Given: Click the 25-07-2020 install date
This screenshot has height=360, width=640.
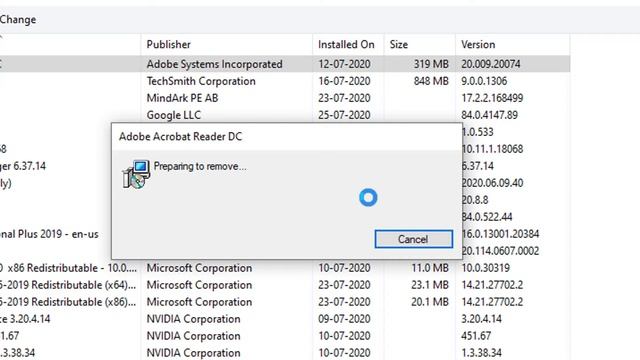Looking at the screenshot, I should point(344,115).
